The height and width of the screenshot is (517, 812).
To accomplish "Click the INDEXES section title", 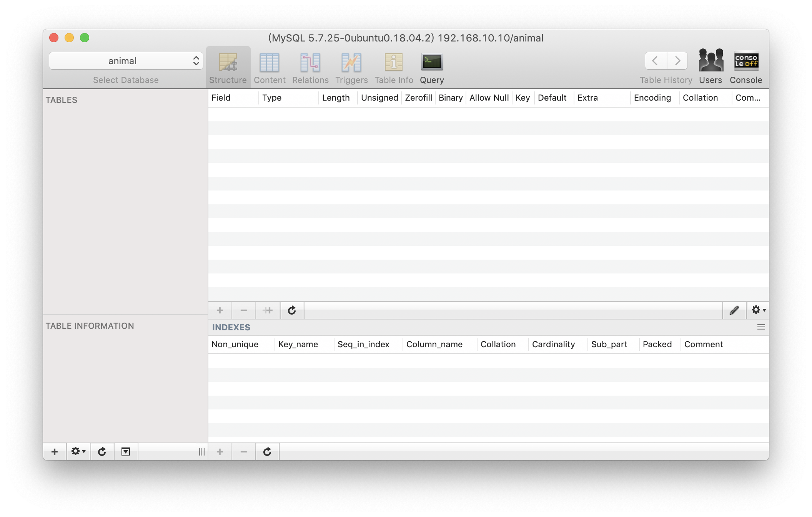I will pos(231,328).
